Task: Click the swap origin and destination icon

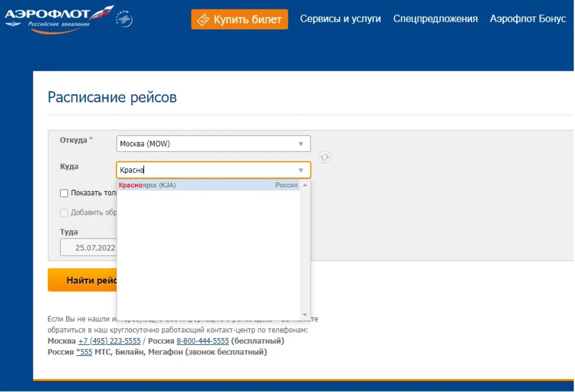Action: point(325,157)
